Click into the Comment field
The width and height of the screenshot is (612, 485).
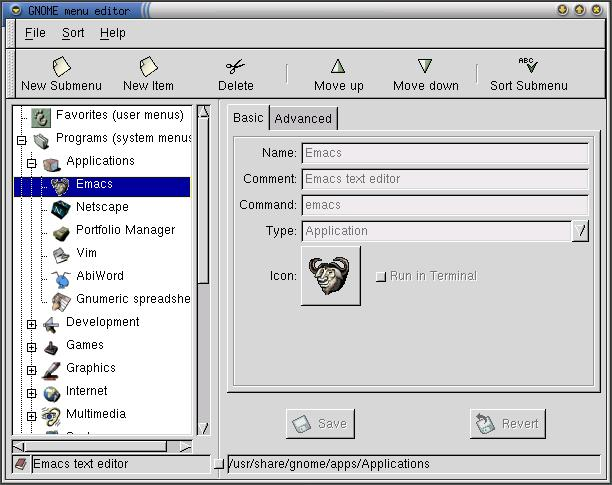445,179
